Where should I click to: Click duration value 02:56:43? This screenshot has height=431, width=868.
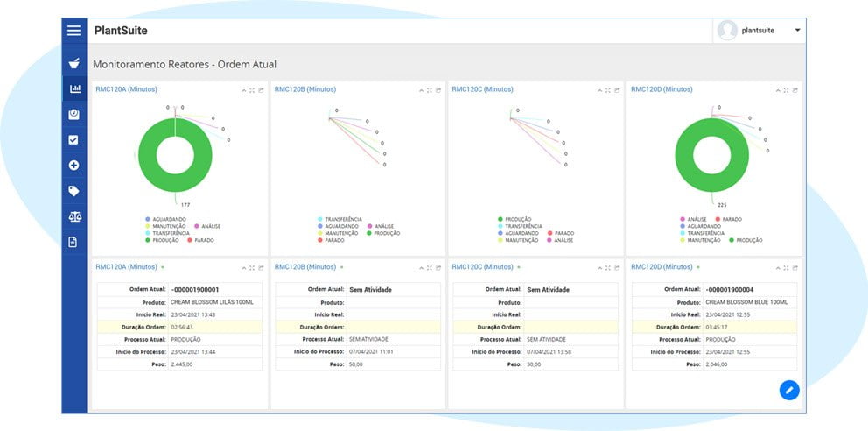click(182, 327)
